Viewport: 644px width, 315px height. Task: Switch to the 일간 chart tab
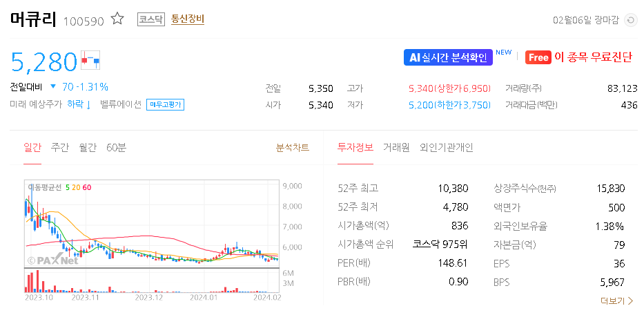click(32, 148)
